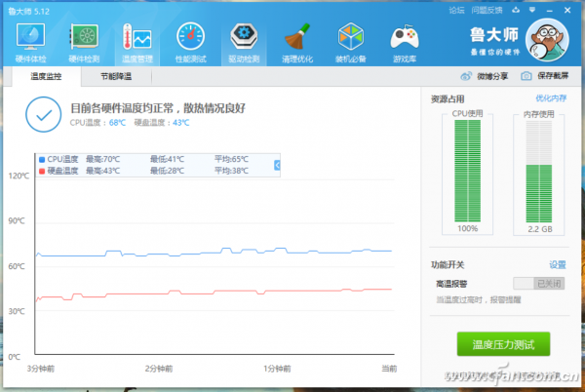Image resolution: width=585 pixels, height=392 pixels.
Task: Close the 鲁大师 window
Action: 567,10
